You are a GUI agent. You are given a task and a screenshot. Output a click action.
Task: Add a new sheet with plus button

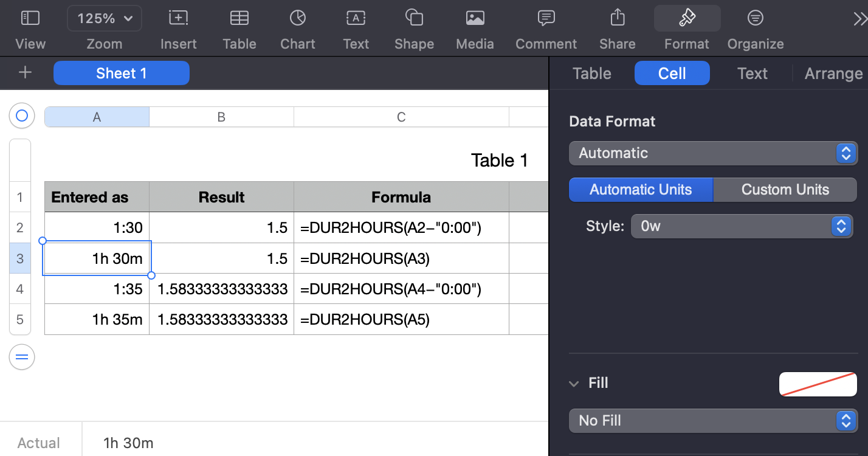tap(25, 73)
